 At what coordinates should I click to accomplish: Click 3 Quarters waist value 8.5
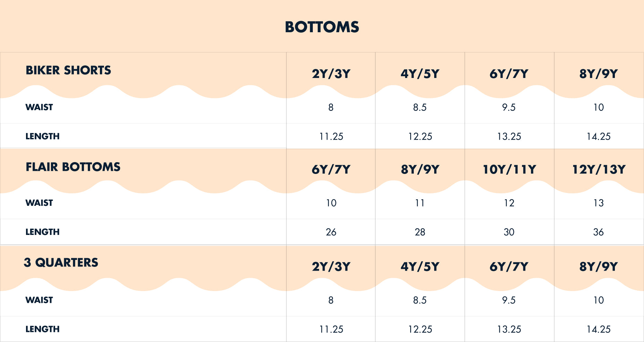[420, 300]
